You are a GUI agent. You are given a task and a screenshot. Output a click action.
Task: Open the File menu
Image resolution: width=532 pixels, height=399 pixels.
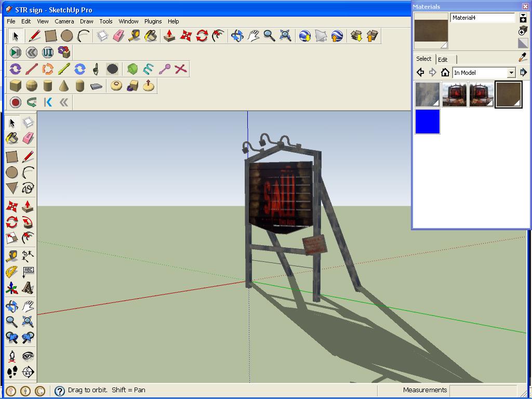point(11,21)
